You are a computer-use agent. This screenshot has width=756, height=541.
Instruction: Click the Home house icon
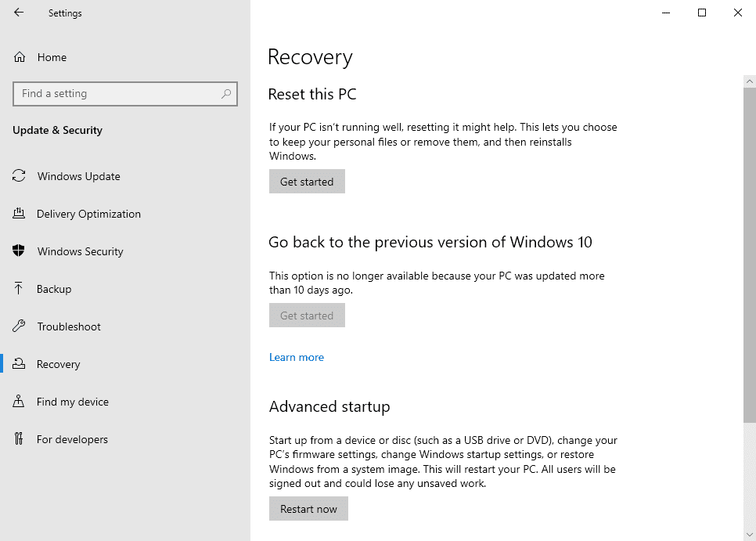tap(20, 57)
